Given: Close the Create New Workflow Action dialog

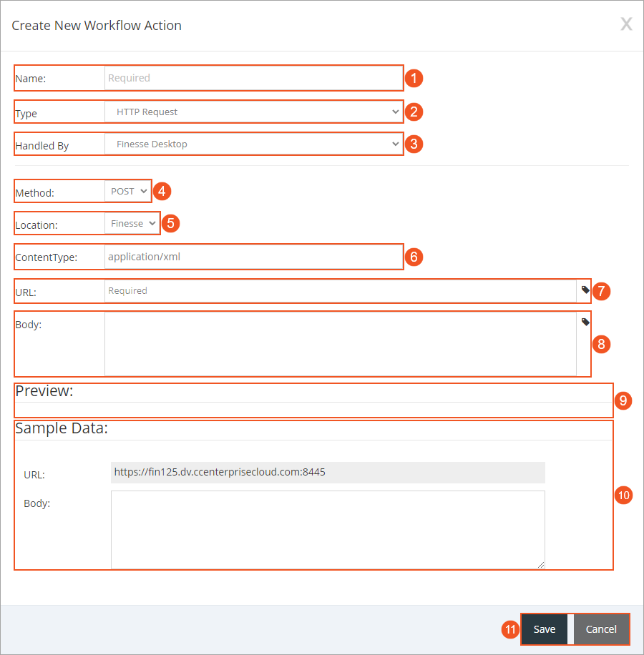Looking at the screenshot, I should click(626, 24).
